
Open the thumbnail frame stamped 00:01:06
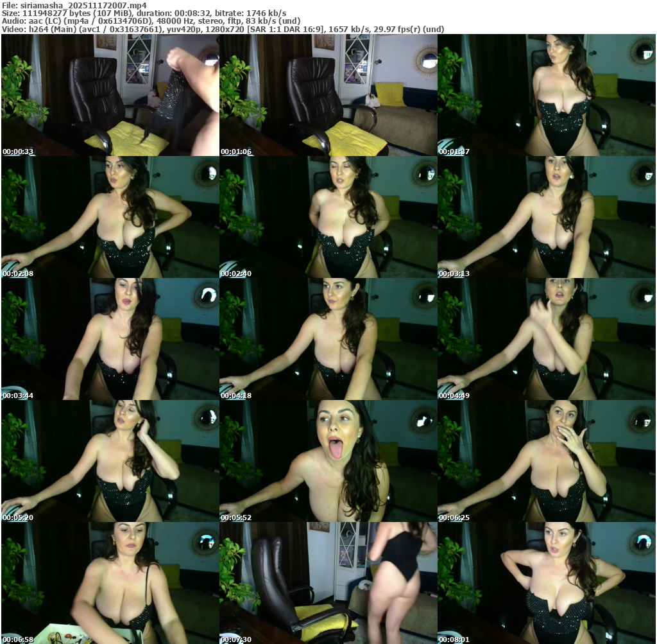pos(328,95)
